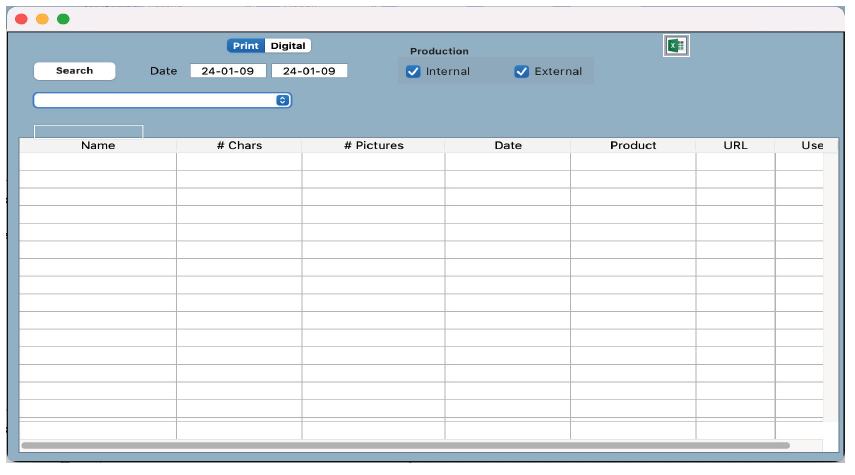Sort by the # Chars column header
The height and width of the screenshot is (475, 855).
[239, 146]
